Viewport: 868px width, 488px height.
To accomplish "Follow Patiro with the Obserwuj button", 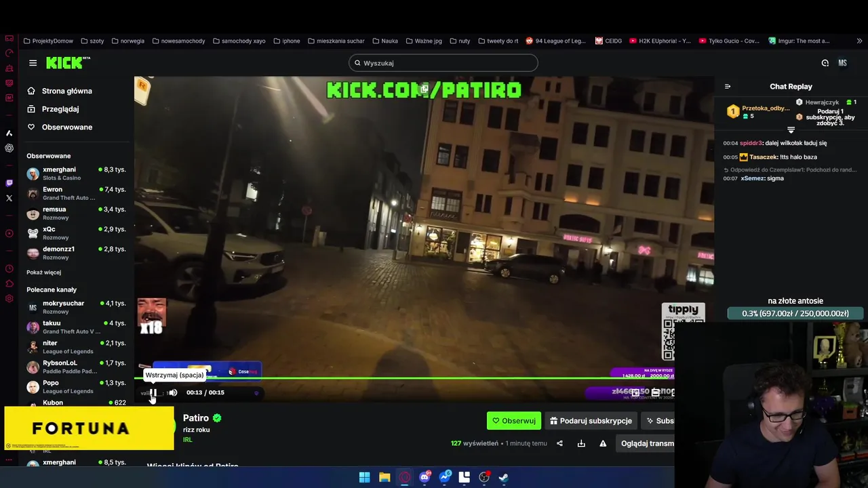I will click(x=513, y=421).
